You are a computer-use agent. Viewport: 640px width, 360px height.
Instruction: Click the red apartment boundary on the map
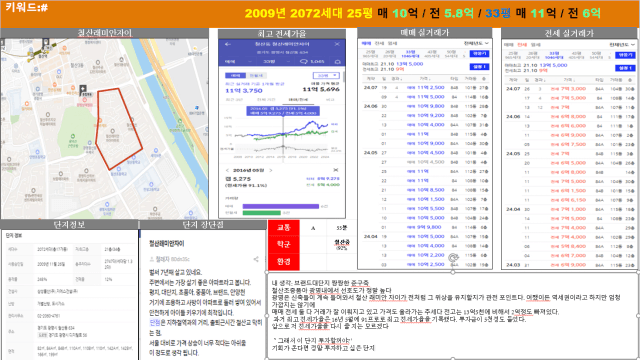click(x=119, y=128)
